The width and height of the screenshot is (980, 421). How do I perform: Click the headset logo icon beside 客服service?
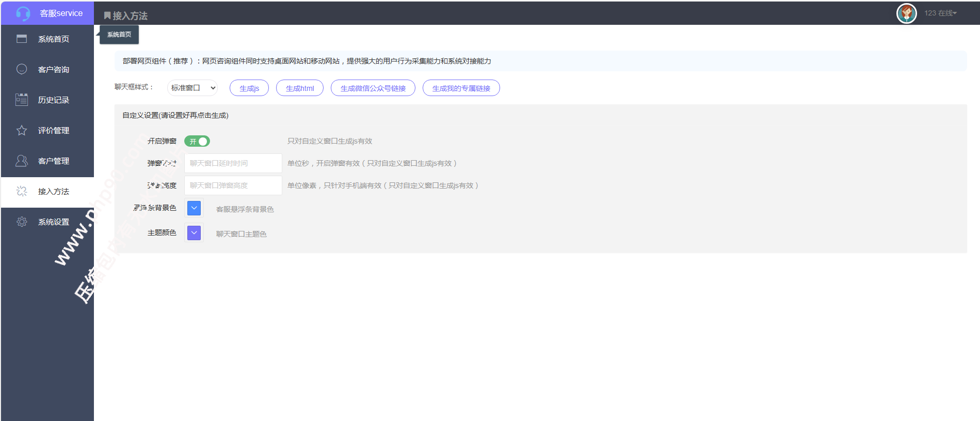pyautogui.click(x=23, y=13)
